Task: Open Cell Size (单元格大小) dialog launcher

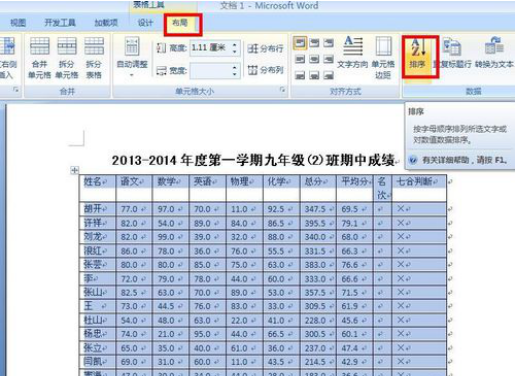Action: click(282, 90)
